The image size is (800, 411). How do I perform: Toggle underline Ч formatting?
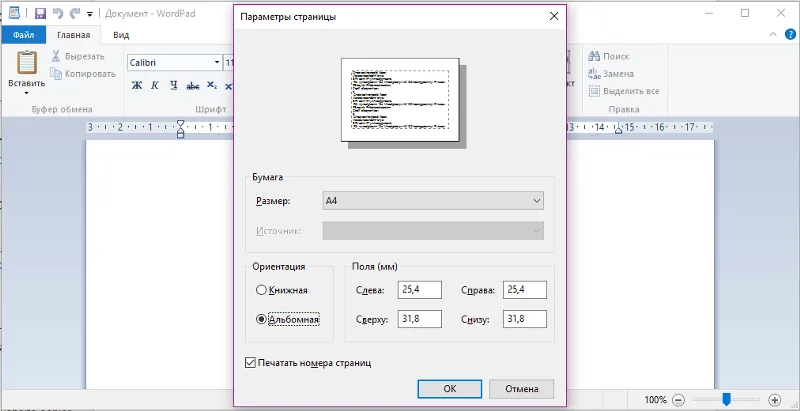click(x=173, y=86)
